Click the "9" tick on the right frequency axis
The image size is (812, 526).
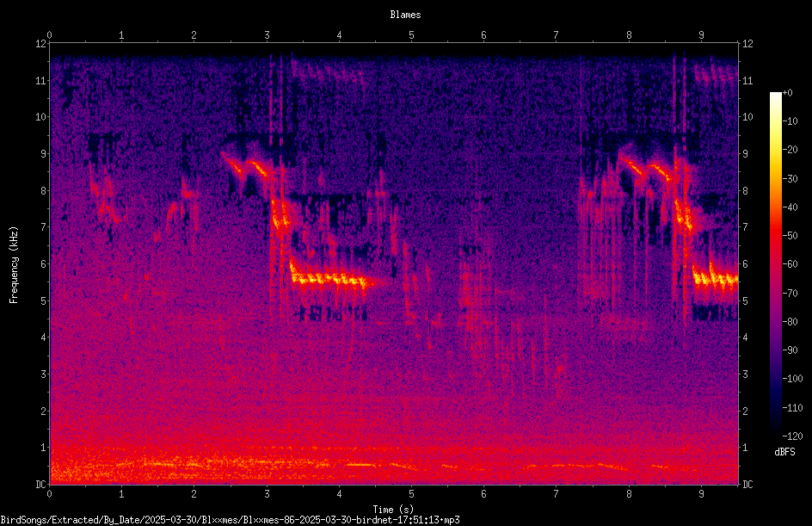(x=745, y=154)
